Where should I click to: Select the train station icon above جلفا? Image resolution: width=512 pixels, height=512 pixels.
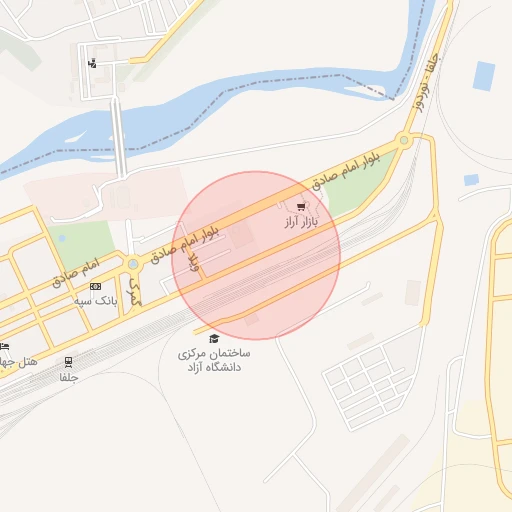tap(68, 362)
